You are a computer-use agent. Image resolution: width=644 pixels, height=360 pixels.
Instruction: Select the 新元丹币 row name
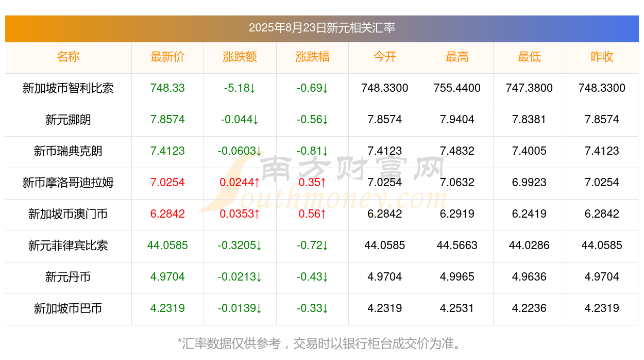click(x=68, y=277)
